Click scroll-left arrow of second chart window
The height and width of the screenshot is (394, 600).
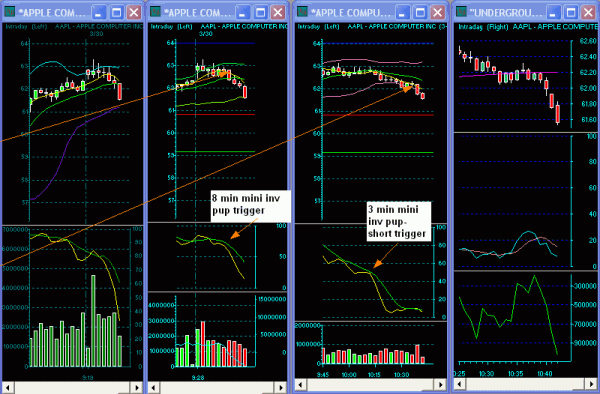(154, 387)
